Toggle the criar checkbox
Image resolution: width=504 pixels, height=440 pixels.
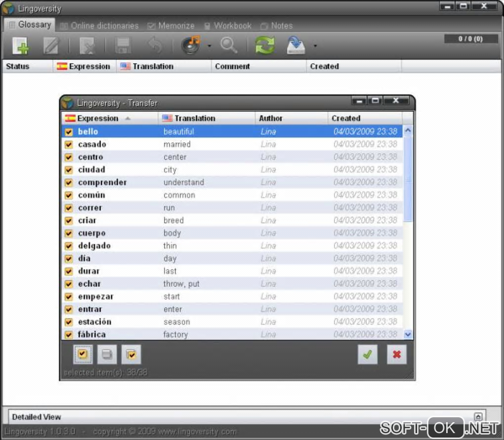[69, 220]
